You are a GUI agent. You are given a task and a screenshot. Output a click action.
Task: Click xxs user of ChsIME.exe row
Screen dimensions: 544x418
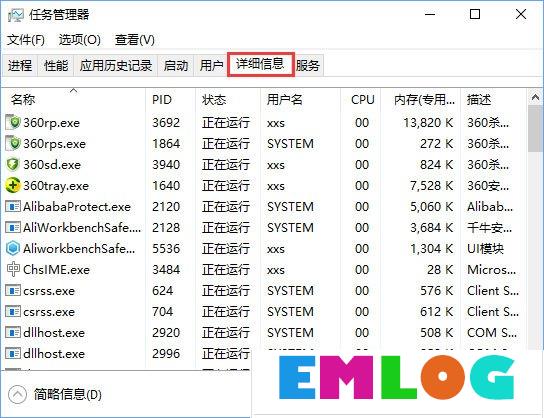[x=276, y=270]
